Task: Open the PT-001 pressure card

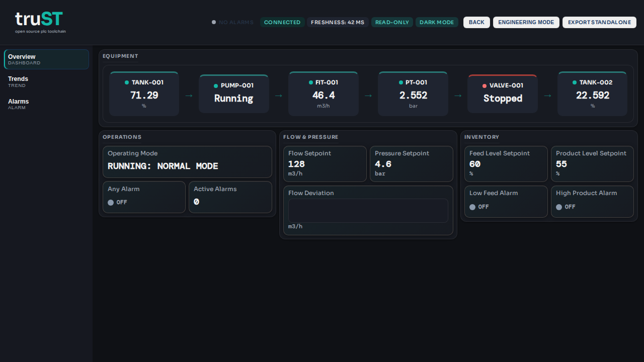Action: tap(413, 94)
